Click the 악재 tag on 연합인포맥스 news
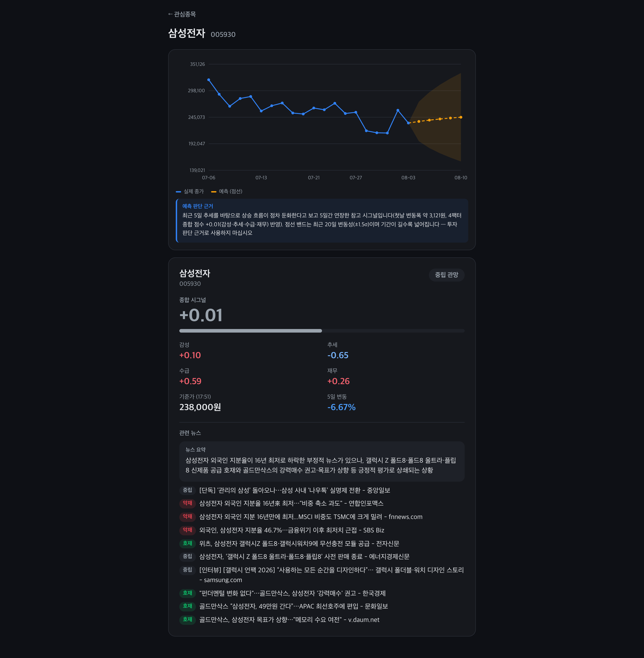Viewport: 644px width, 658px height. (187, 503)
